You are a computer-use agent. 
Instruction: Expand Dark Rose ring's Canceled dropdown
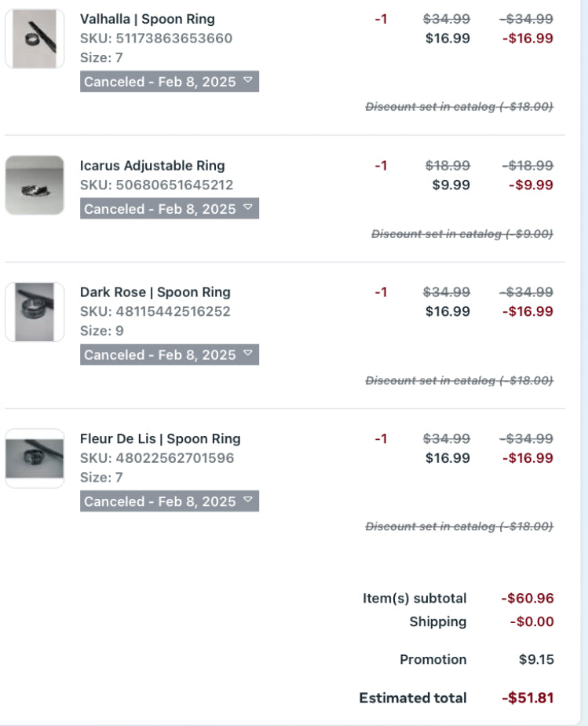[x=169, y=355]
